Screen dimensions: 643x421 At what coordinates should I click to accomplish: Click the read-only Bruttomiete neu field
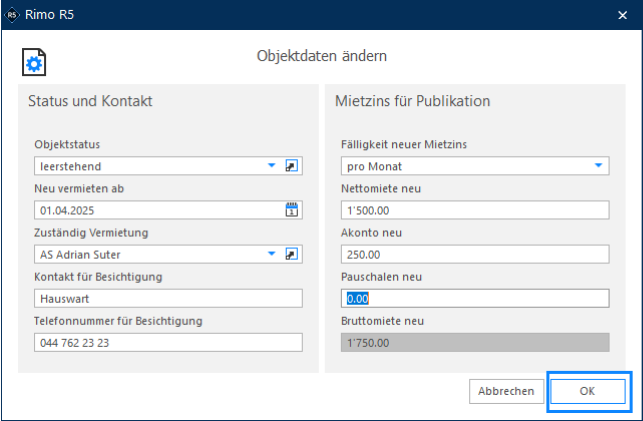[475, 343]
